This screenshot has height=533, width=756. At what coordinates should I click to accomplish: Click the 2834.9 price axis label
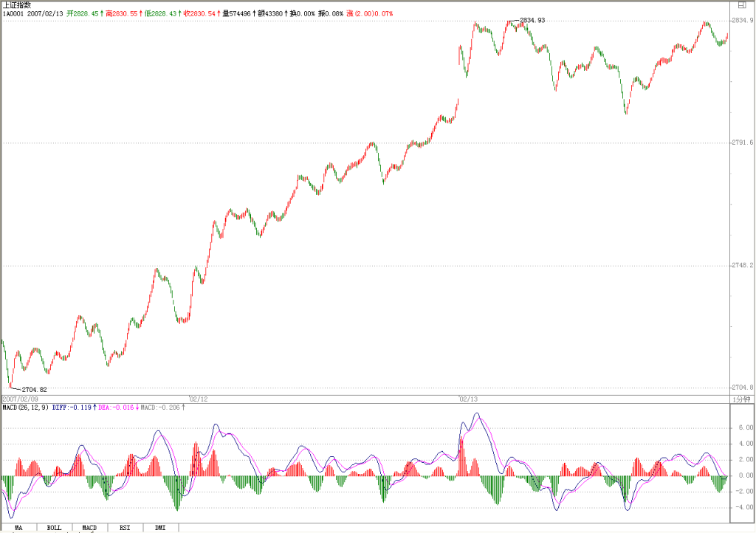(x=742, y=20)
